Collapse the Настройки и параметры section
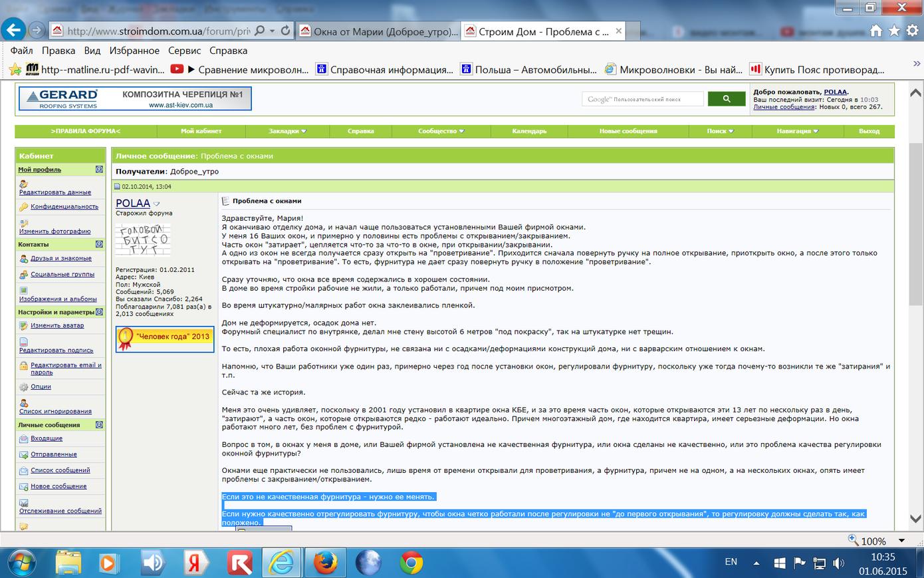 99,312
